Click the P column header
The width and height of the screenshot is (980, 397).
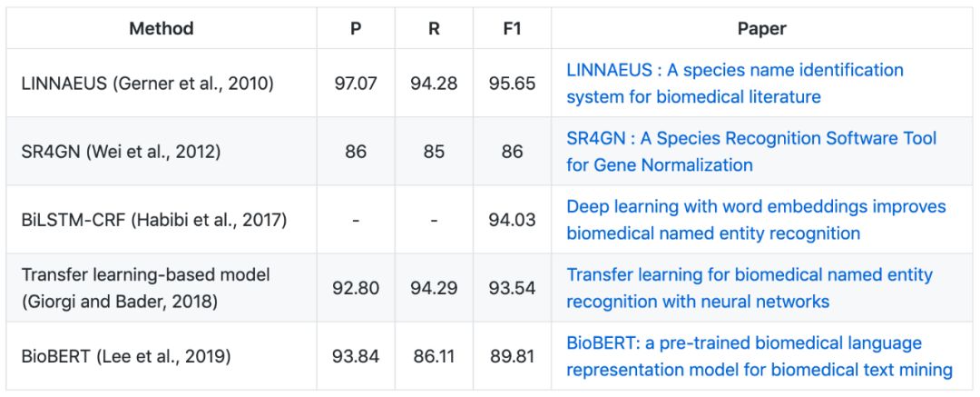(356, 28)
